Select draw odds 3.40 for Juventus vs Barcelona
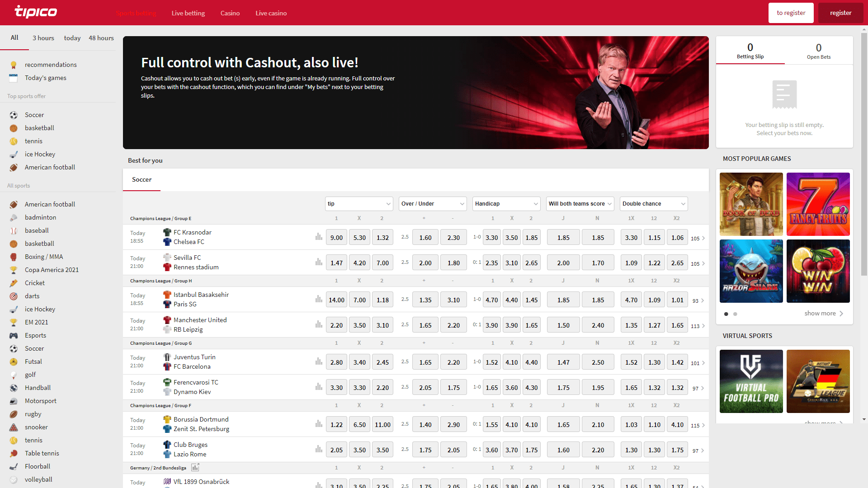 pos(360,362)
